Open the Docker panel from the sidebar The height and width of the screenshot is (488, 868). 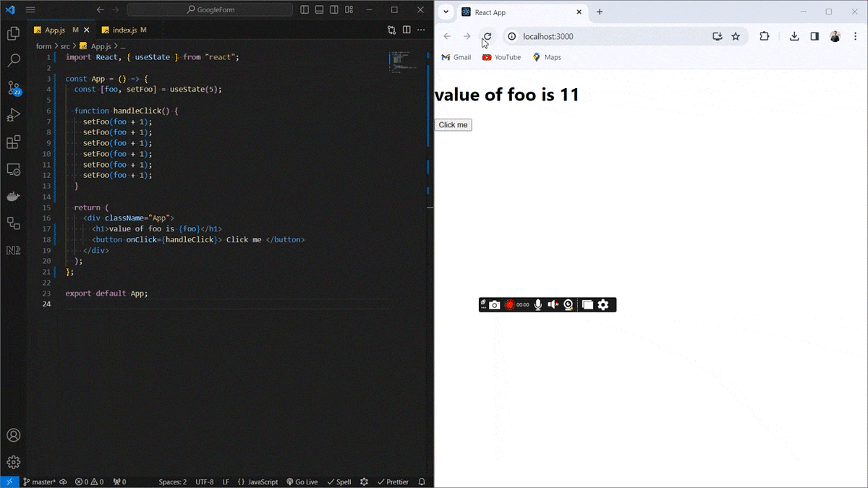point(14,195)
